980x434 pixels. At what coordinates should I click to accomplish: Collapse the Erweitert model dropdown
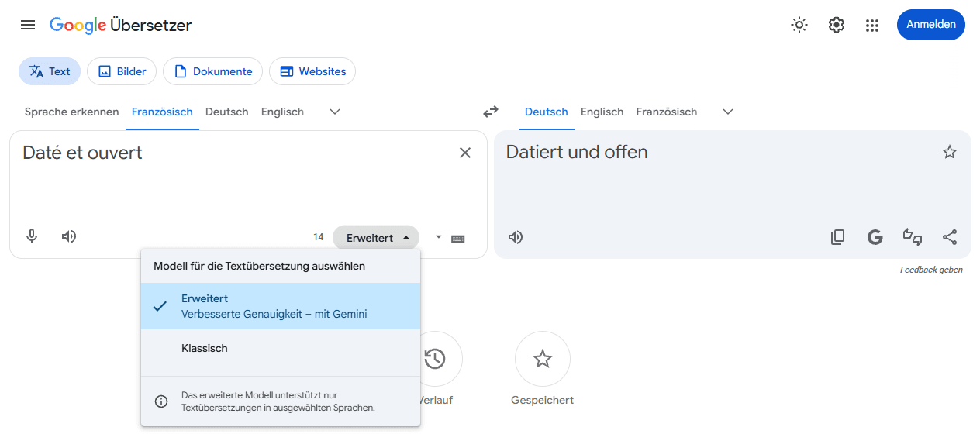coord(376,238)
